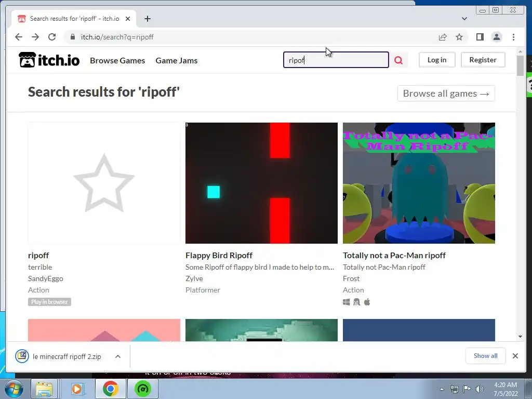Image resolution: width=532 pixels, height=399 pixels.
Task: Open a new browser tab
Action: pyautogui.click(x=147, y=19)
